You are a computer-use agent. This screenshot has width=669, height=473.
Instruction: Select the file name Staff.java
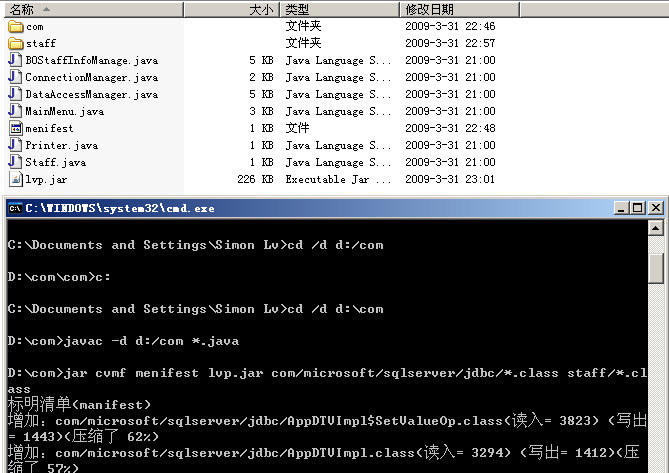56,163
